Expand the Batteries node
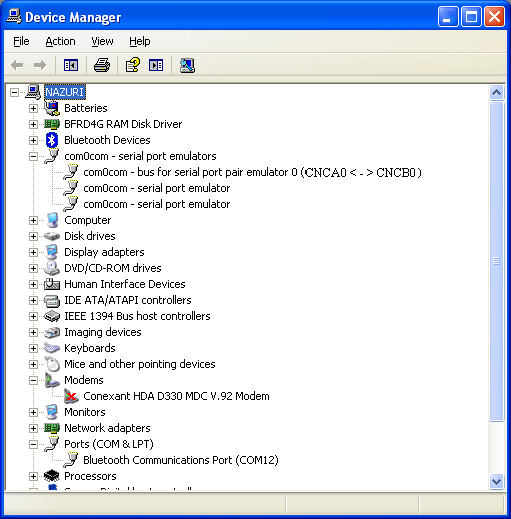The height and width of the screenshot is (519, 511). (33, 108)
